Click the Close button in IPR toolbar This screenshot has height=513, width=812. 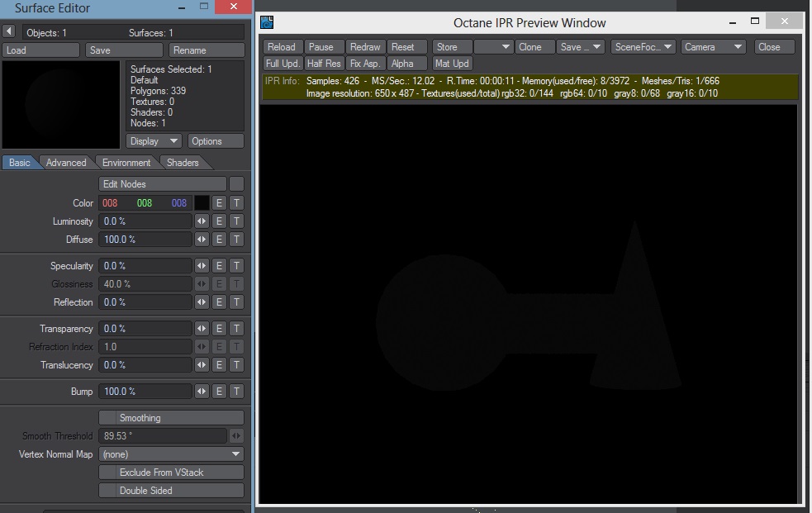coord(774,46)
